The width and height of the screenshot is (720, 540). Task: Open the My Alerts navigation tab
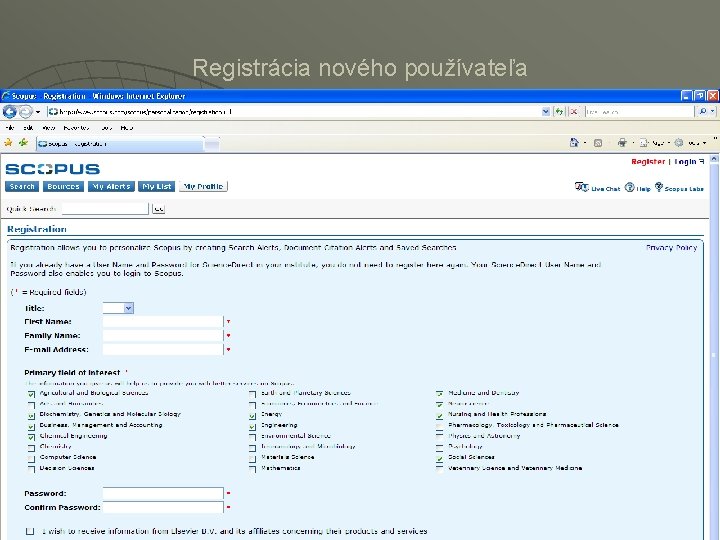tap(111, 186)
